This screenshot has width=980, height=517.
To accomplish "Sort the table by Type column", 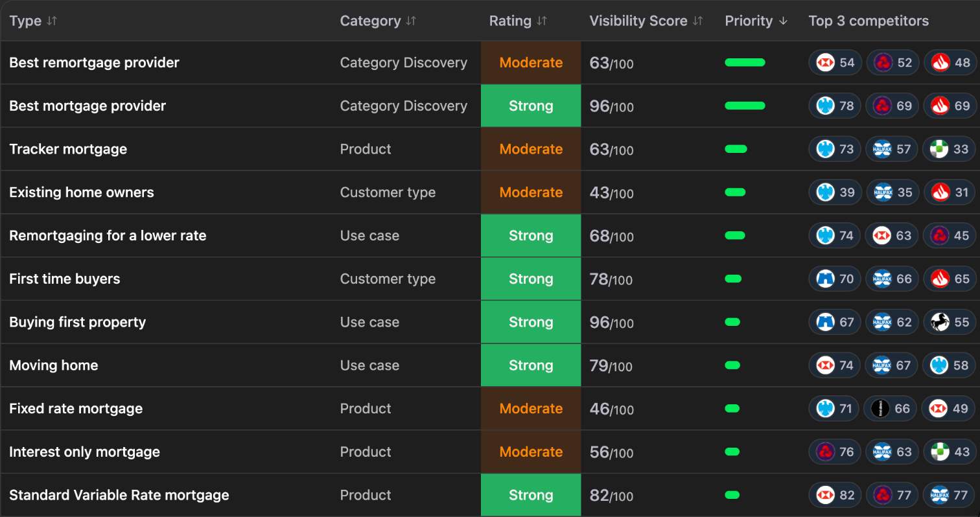I will [x=52, y=21].
